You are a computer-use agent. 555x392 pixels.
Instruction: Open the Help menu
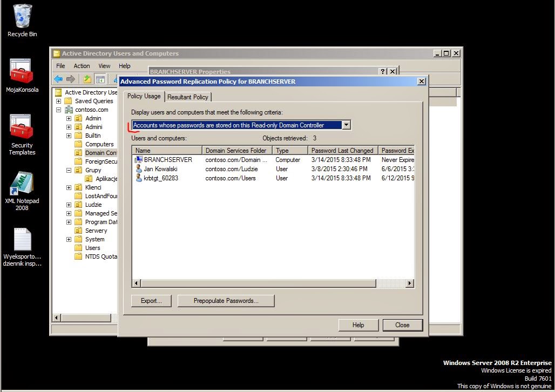pos(124,66)
